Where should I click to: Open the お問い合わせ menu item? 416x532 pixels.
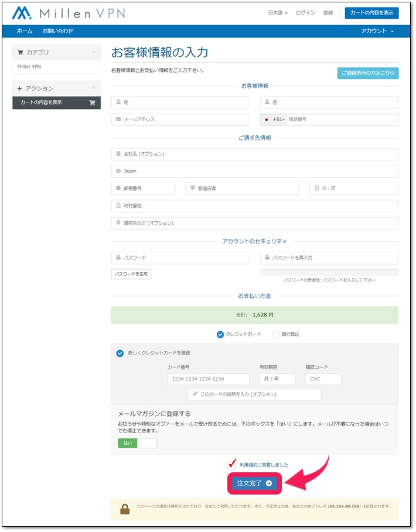click(x=57, y=31)
